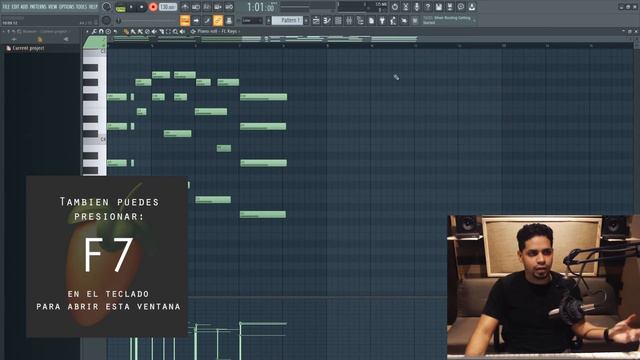Toggle the Browser view icon
640x360 pixels.
tap(360, 20)
